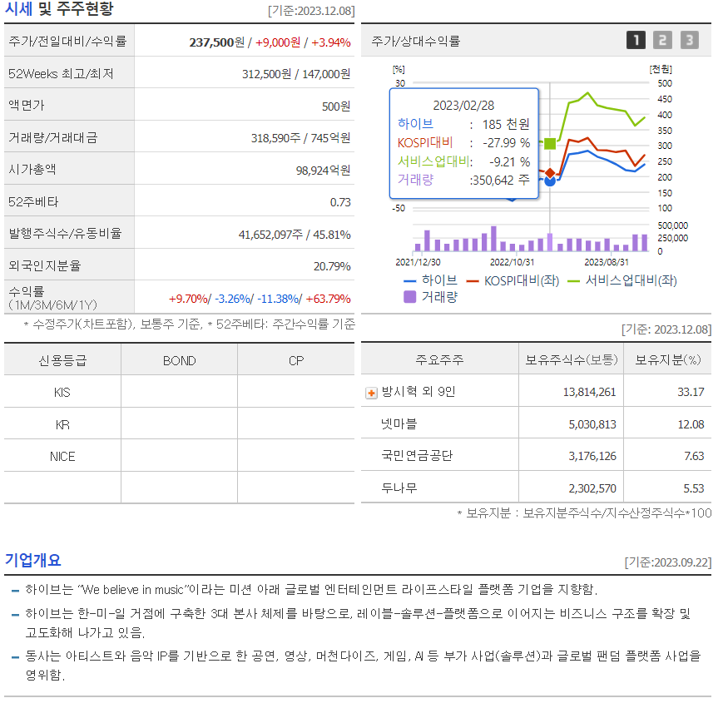
Task: Click the 500원 face value
Action: tap(336, 106)
